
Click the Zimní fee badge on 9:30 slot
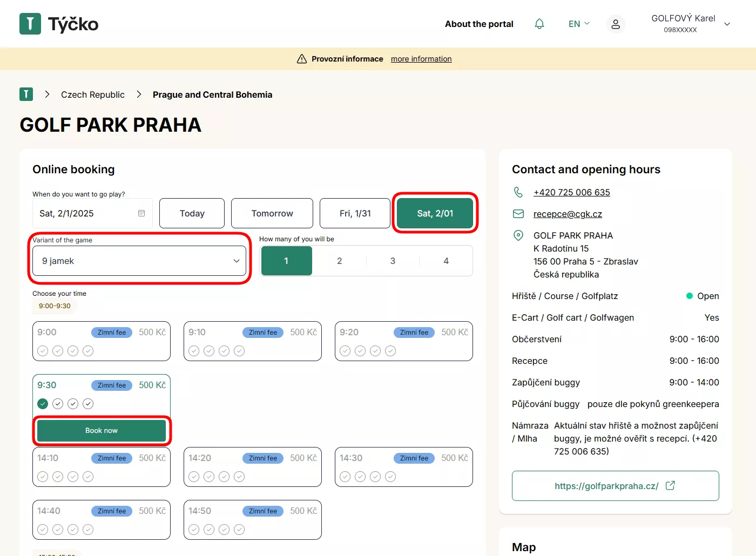coord(112,385)
